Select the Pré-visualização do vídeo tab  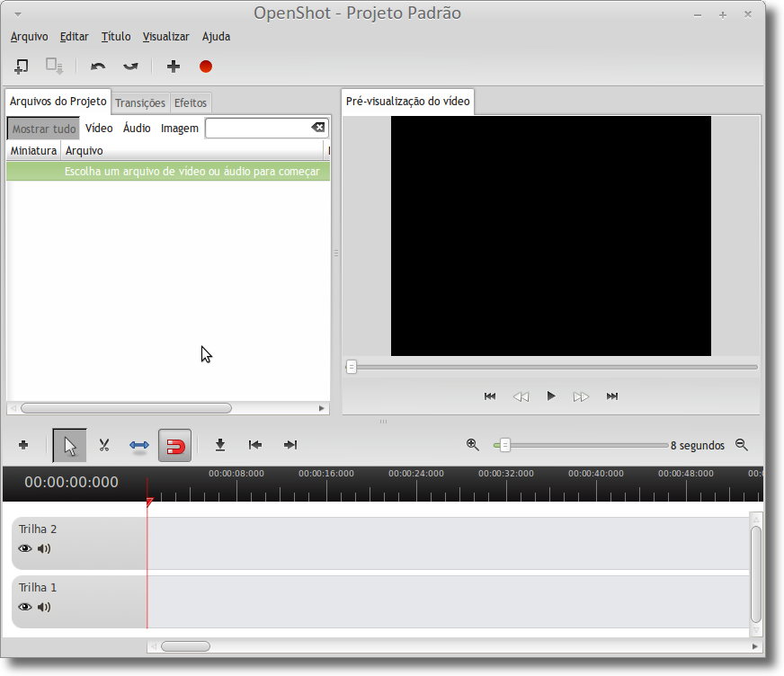point(407,102)
